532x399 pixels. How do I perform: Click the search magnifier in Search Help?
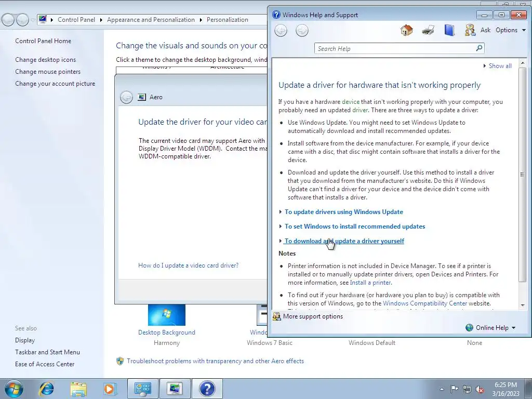479,48
